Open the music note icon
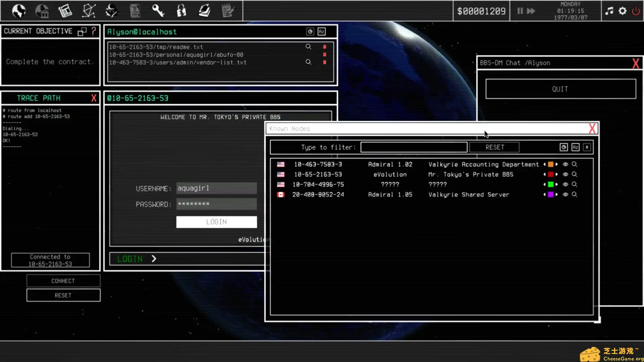 [609, 11]
